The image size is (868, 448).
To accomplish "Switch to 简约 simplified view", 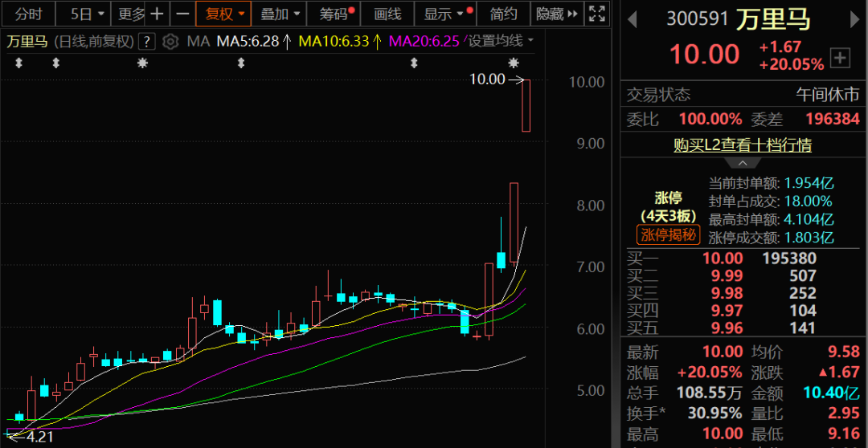I will tap(503, 14).
